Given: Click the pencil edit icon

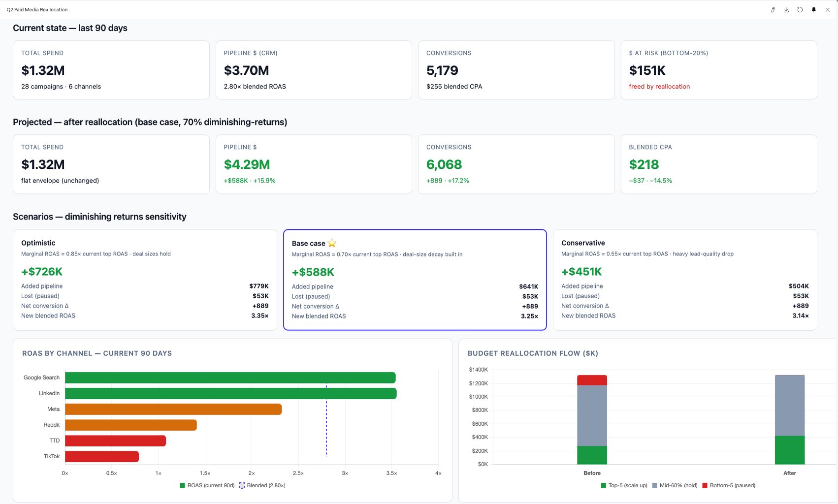Looking at the screenshot, I should coord(773,10).
